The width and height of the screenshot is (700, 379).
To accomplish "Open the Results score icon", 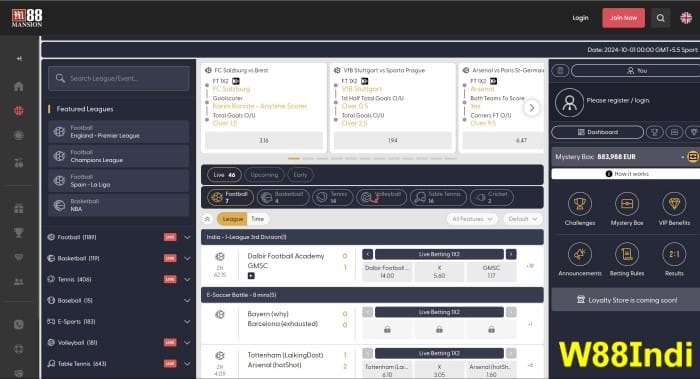I will 674,254.
